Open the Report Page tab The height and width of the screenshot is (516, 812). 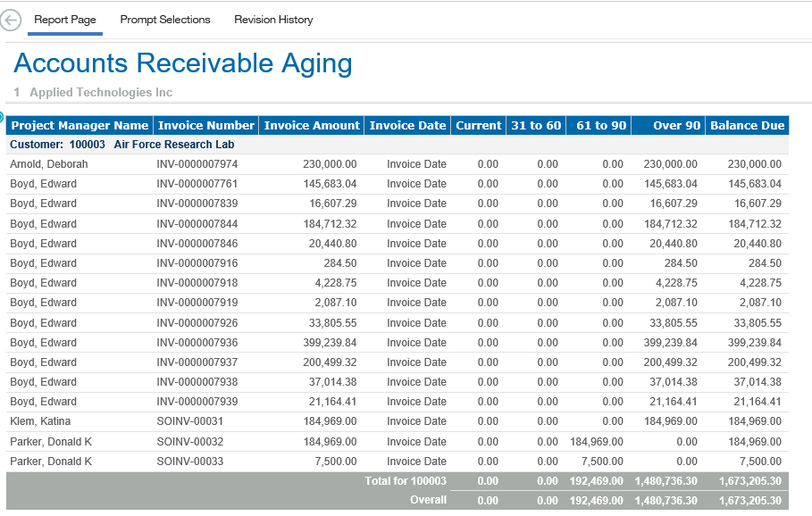[x=65, y=20]
